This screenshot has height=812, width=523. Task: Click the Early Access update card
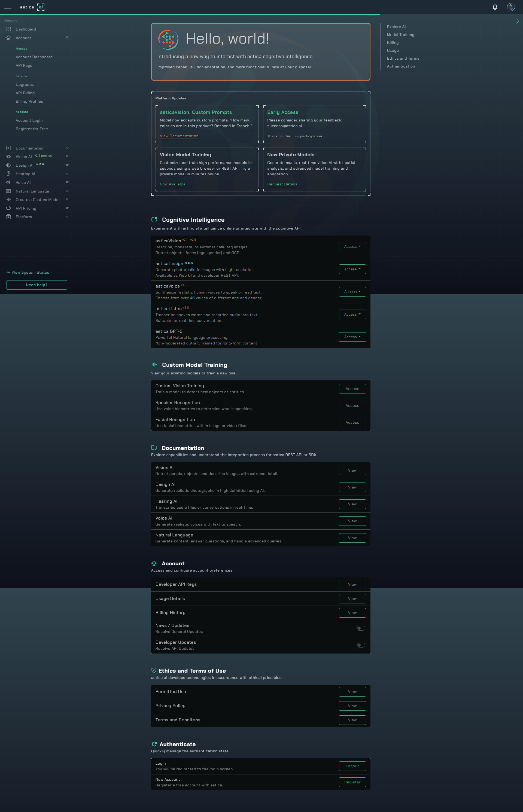click(314, 124)
